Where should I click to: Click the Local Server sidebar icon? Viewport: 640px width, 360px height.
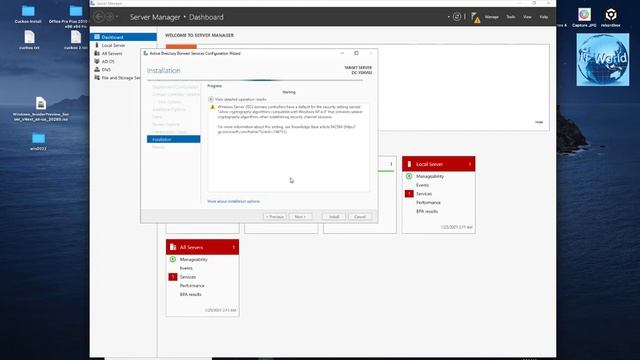pyautogui.click(x=97, y=45)
